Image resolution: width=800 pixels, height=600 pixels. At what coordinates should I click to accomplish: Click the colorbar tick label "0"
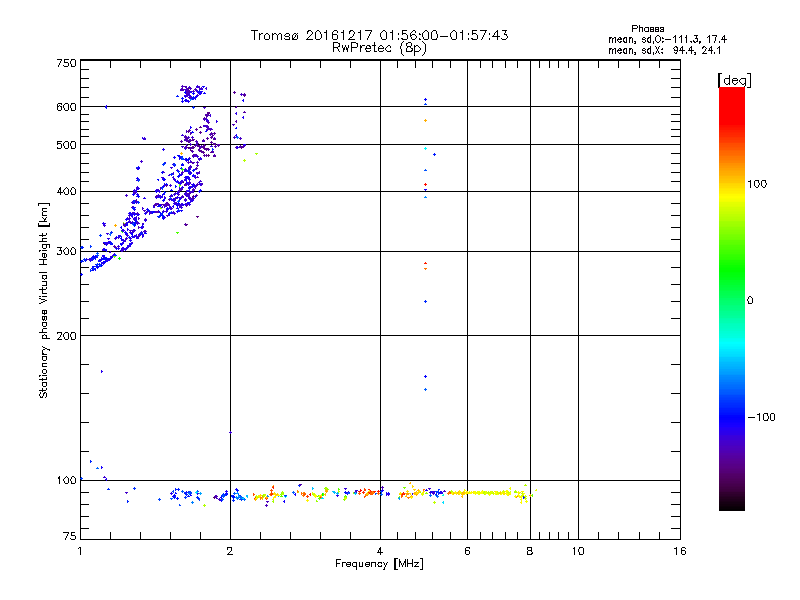750,301
